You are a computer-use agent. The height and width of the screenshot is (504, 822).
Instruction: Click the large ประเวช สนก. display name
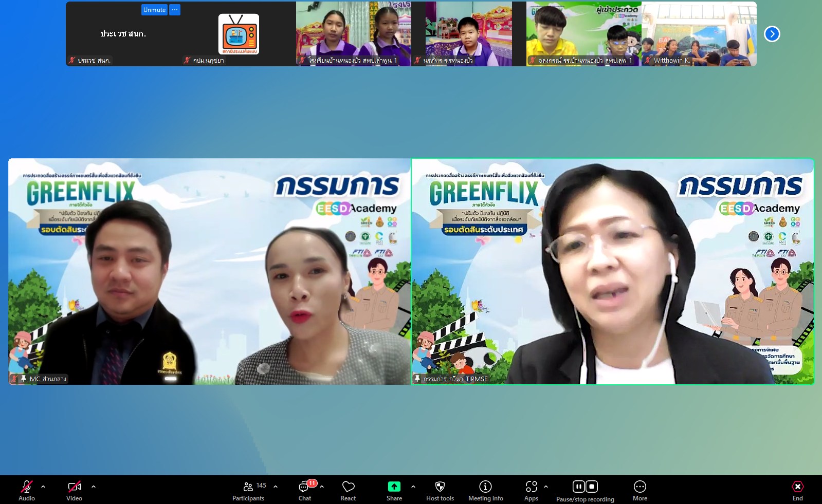tap(123, 34)
